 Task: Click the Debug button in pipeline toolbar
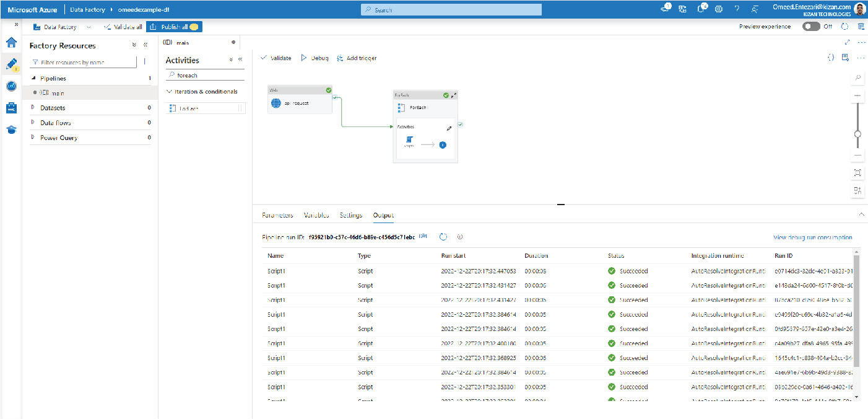tap(315, 58)
